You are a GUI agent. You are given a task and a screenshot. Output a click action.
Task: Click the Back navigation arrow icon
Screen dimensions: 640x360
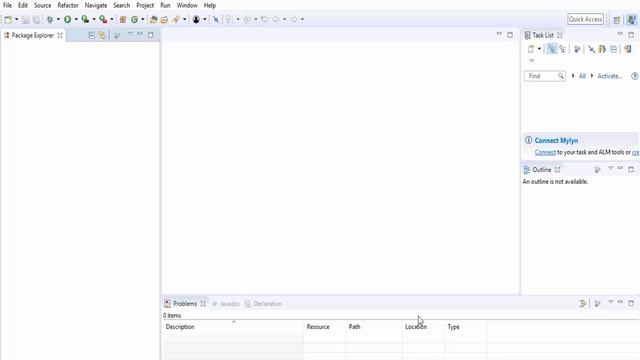pos(276,20)
